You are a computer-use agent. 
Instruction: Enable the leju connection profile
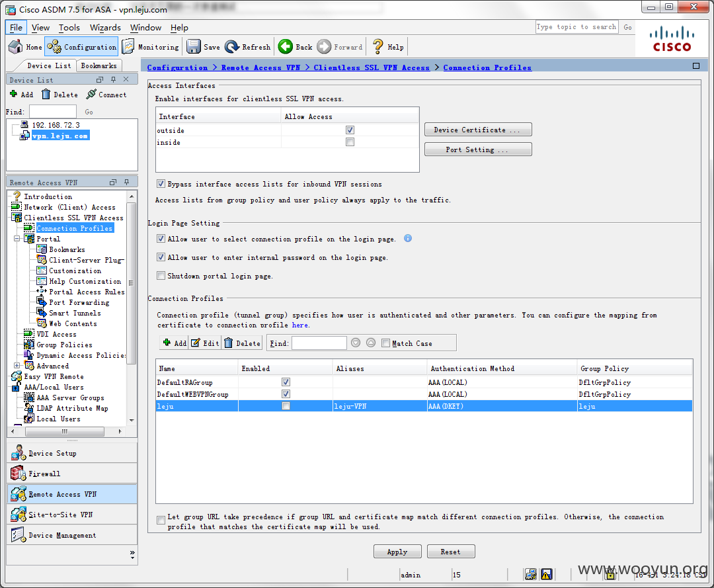click(286, 405)
